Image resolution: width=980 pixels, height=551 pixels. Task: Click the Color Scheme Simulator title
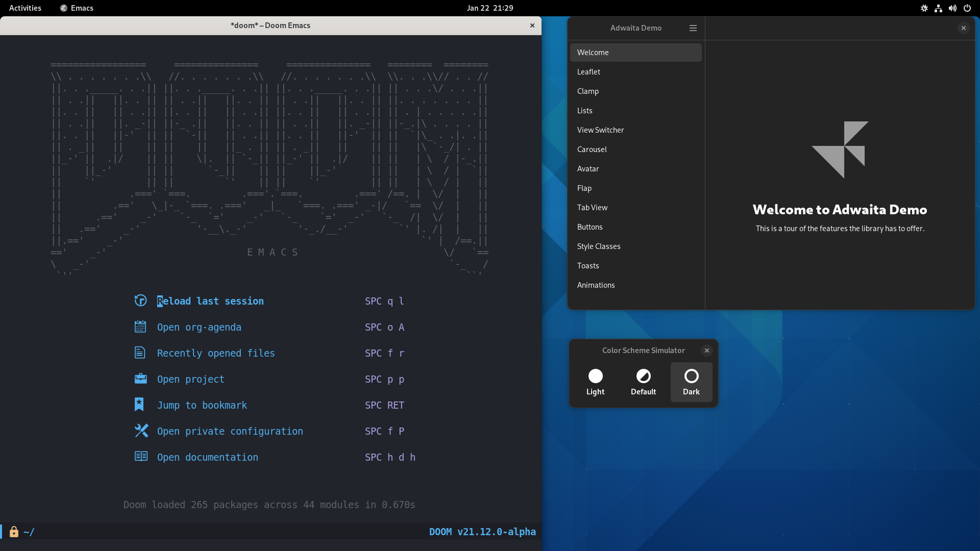[x=643, y=350]
